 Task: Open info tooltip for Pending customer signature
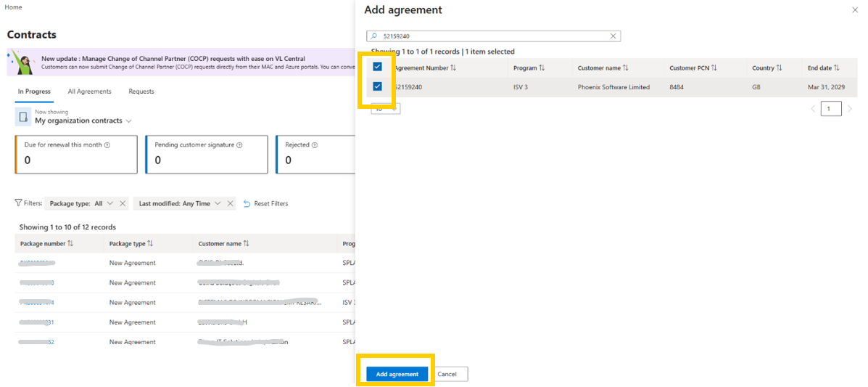(239, 144)
